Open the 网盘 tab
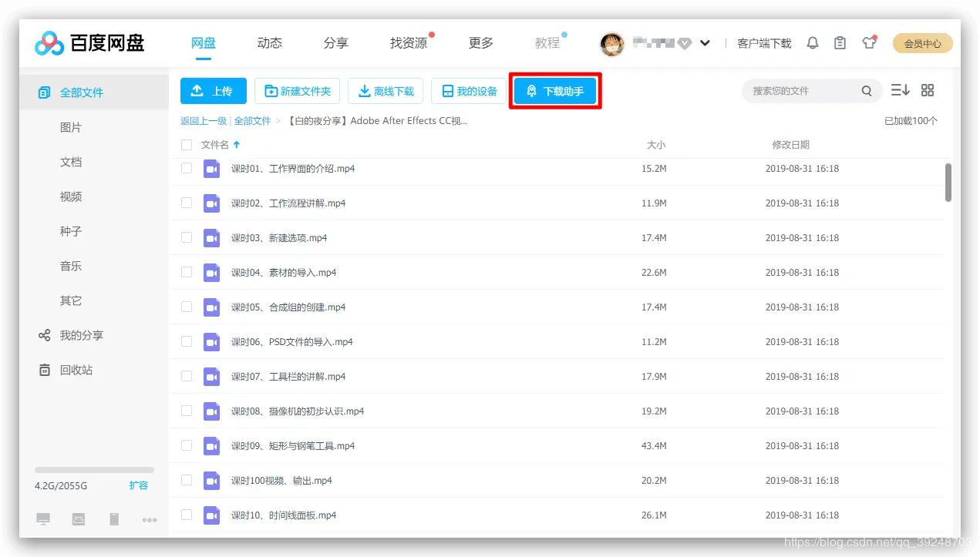This screenshot has width=980, height=557. (x=204, y=43)
